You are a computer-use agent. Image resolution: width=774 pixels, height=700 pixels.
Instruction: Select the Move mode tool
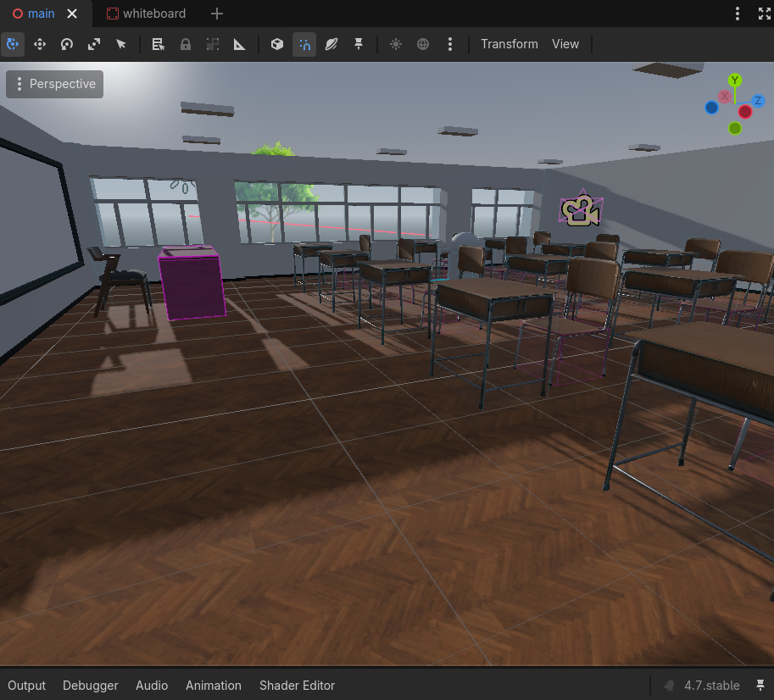pos(40,44)
